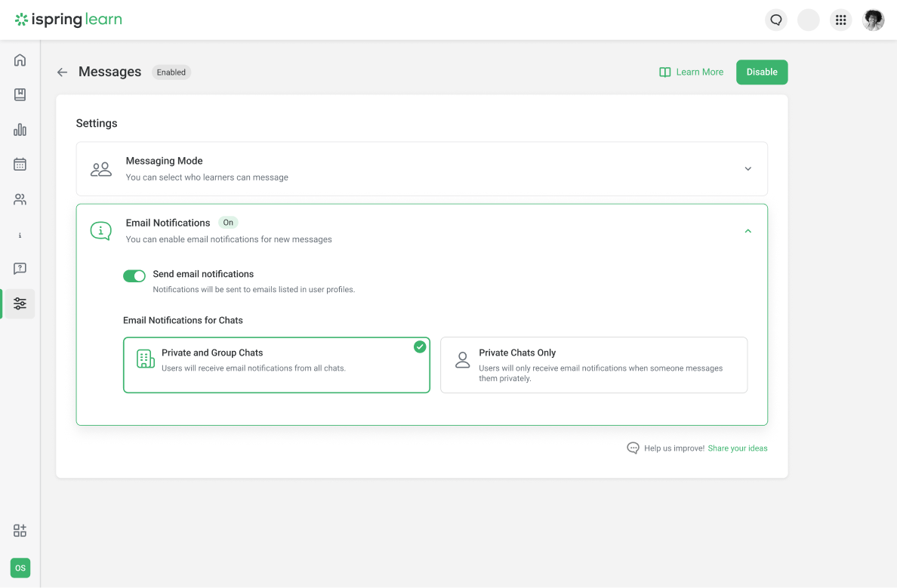This screenshot has height=588, width=897.
Task: Select Private and Group Chats option
Action: point(276,365)
